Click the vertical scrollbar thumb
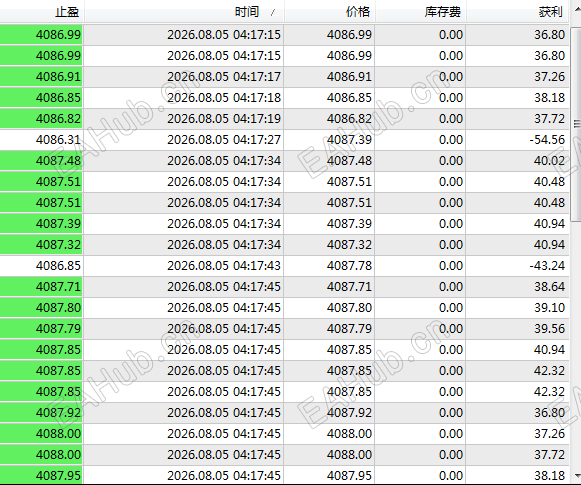Viewport: 581px width, 485px height. tap(577, 124)
